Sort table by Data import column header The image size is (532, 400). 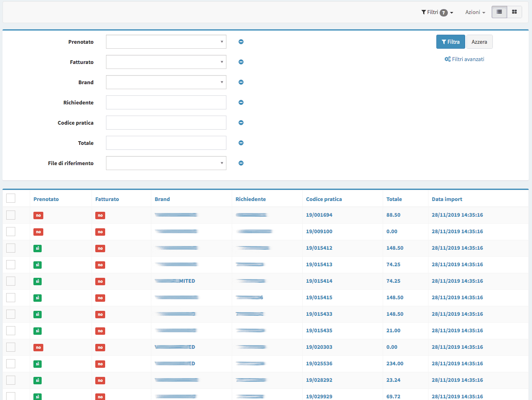pyautogui.click(x=447, y=199)
